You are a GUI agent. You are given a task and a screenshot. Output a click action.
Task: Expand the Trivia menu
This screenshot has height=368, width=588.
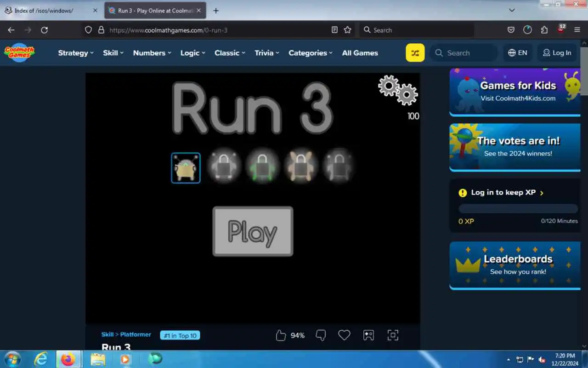coord(267,53)
